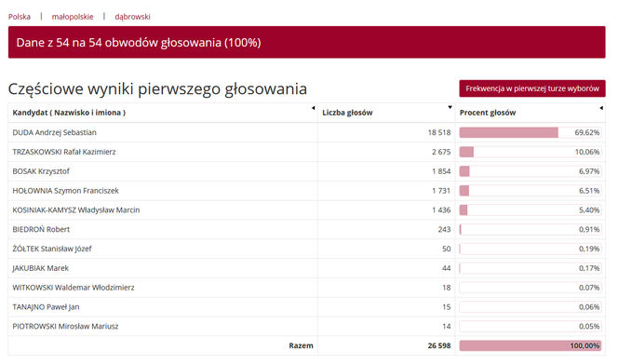Select DUDA Andrzej Sebastian row name
The image size is (618, 364).
54,132
